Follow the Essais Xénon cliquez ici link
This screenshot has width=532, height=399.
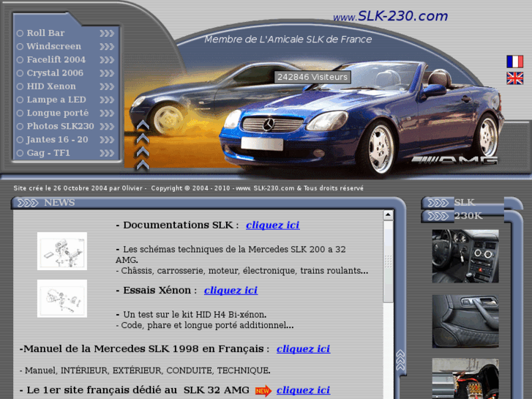tap(231, 291)
